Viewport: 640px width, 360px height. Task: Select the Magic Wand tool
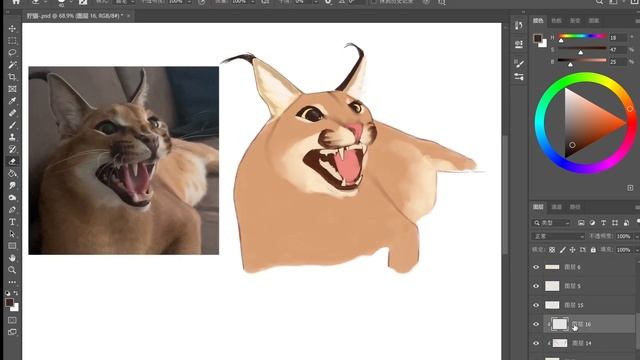pos(12,65)
